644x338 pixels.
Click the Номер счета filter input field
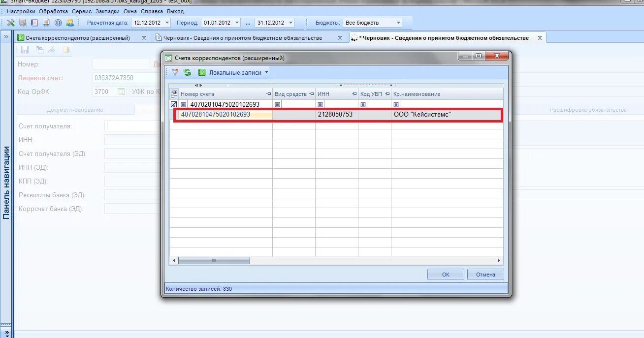pos(230,104)
